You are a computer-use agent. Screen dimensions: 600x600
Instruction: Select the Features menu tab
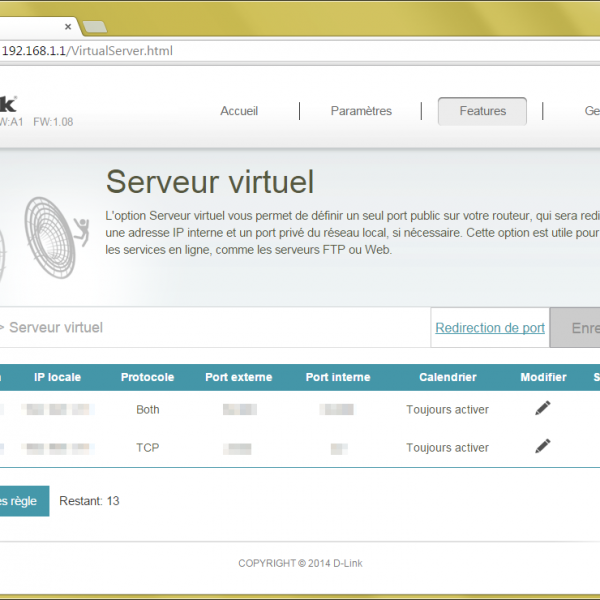tap(482, 111)
